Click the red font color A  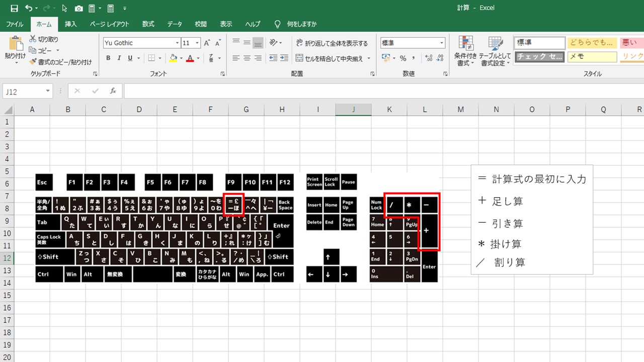click(x=190, y=58)
